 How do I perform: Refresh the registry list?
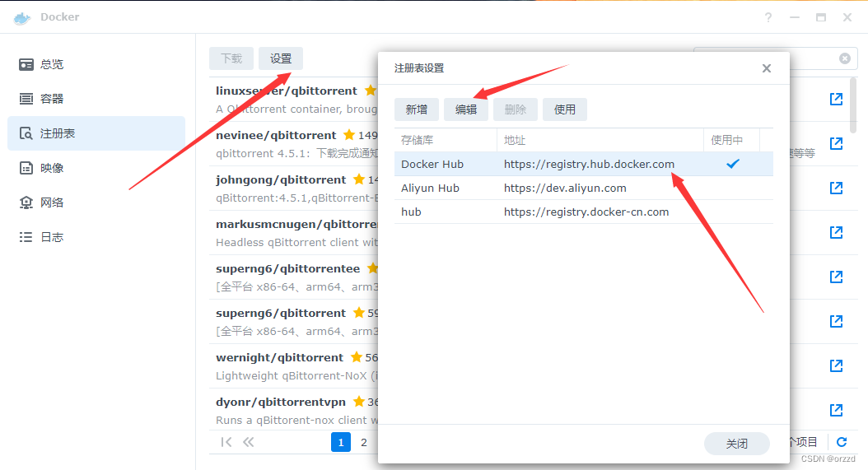click(x=842, y=442)
